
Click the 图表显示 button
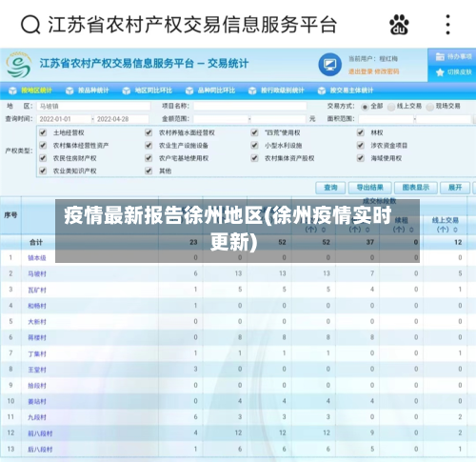[416, 188]
